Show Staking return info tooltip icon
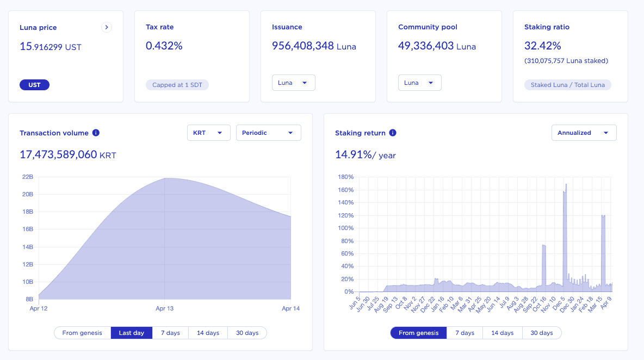Image resolution: width=644 pixels, height=360 pixels. 393,133
